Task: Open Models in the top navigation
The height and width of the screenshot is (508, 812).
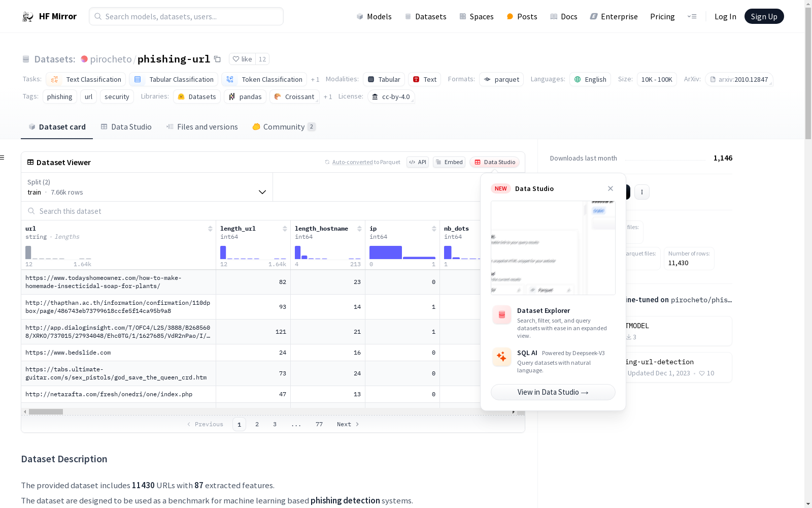Action: tap(374, 16)
